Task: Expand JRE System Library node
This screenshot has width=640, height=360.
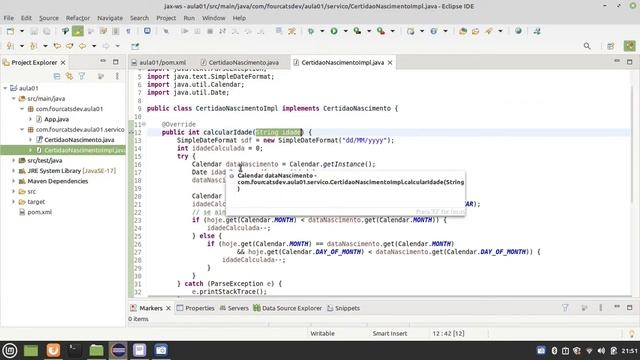Action: (13, 171)
